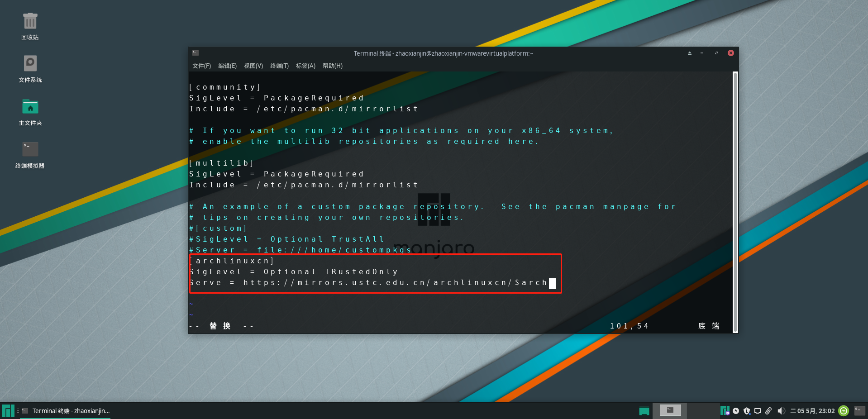This screenshot has width=868, height=419.
Task: Open the 编辑(E) menu
Action: [x=227, y=66]
